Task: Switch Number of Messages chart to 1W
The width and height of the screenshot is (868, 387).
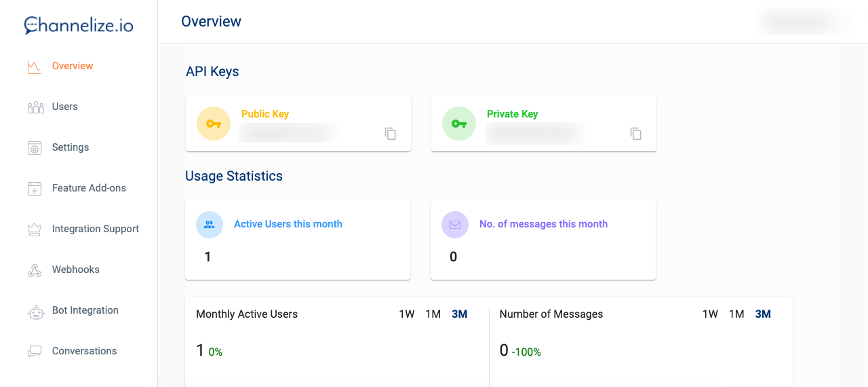Action: (x=710, y=314)
